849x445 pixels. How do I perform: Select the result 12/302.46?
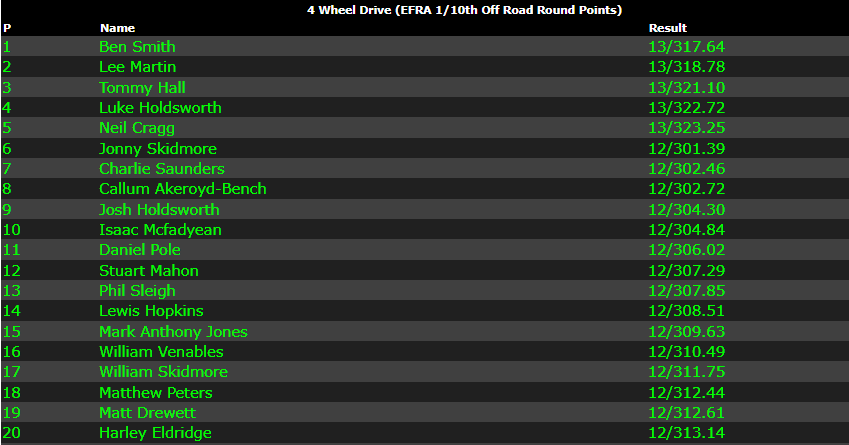(x=686, y=169)
